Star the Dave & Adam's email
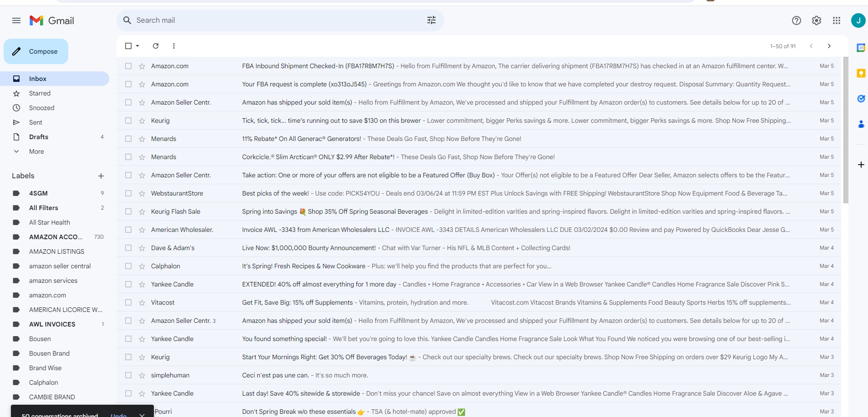The image size is (868, 417). (142, 248)
